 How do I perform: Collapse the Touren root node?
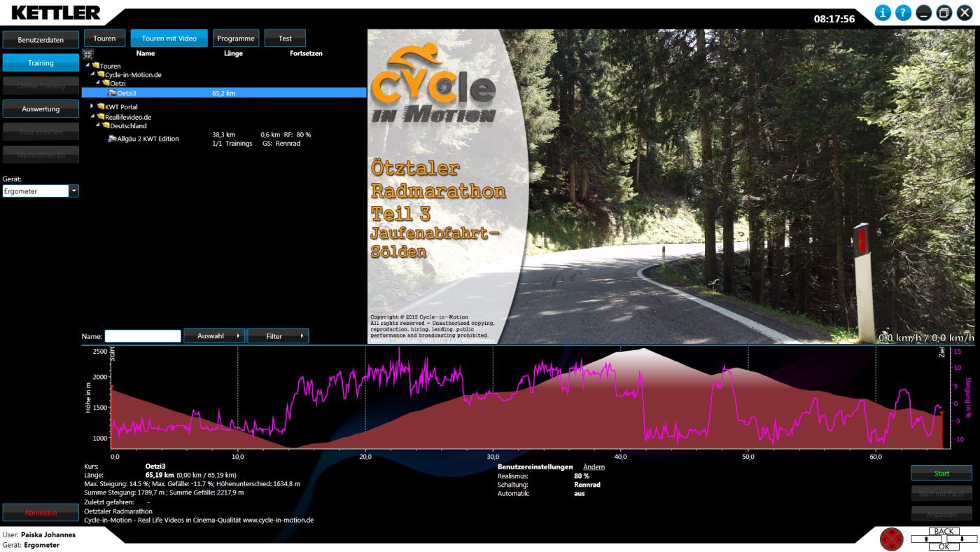click(x=88, y=66)
